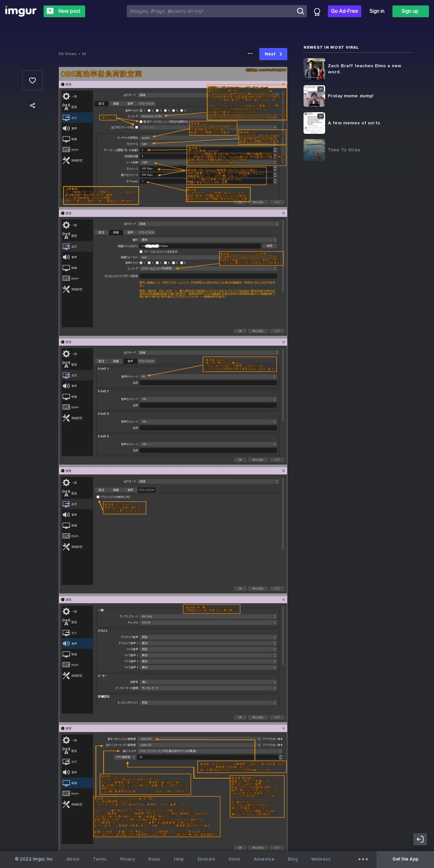Expand the footer three-dot more menu
Screen dimensions: 434x868
pyautogui.click(x=363, y=859)
